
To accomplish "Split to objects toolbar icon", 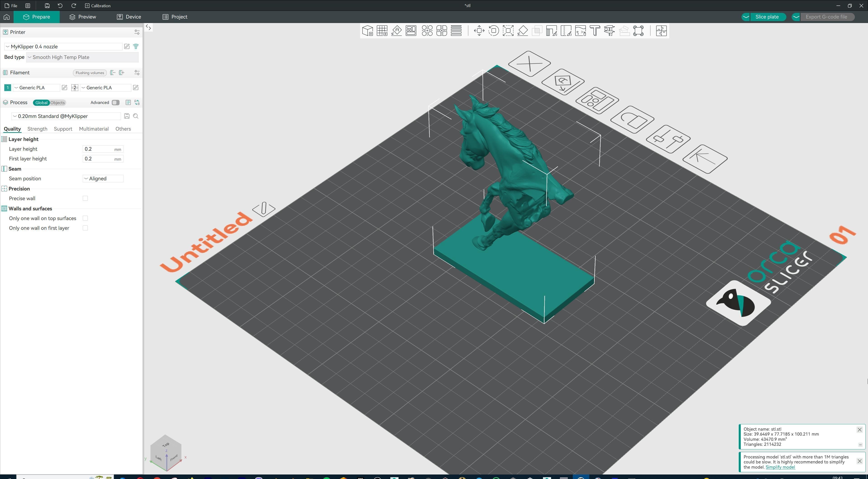I will tap(427, 31).
